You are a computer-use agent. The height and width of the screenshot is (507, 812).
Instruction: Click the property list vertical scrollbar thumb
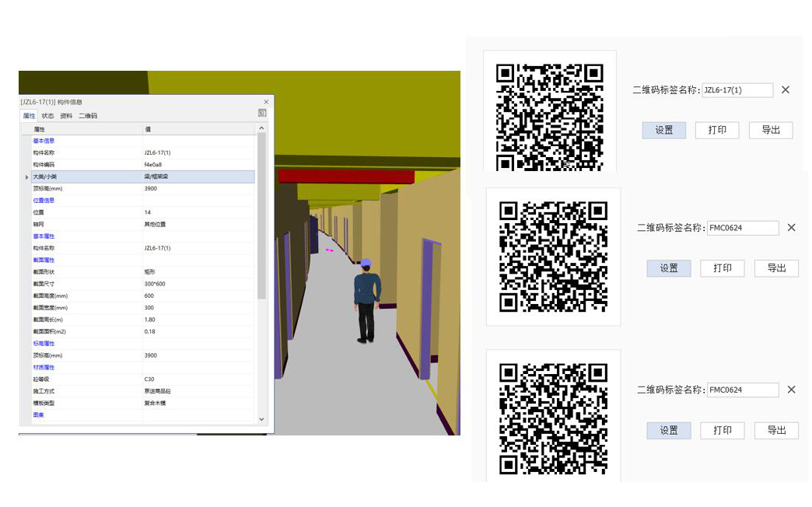pos(261,216)
